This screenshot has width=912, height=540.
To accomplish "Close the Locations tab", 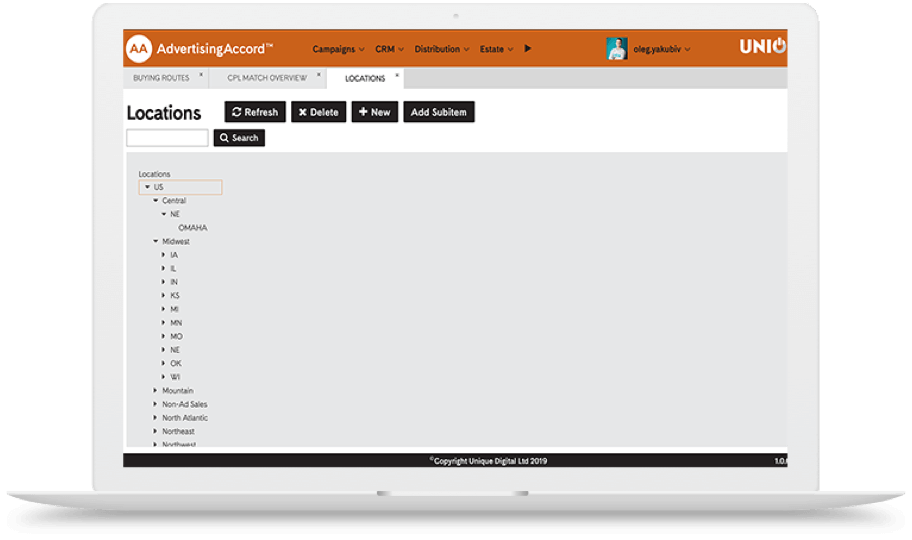I will [x=397, y=75].
